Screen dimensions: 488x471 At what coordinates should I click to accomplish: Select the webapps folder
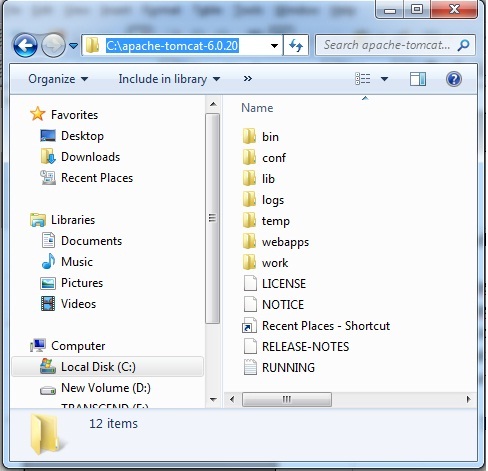276,242
